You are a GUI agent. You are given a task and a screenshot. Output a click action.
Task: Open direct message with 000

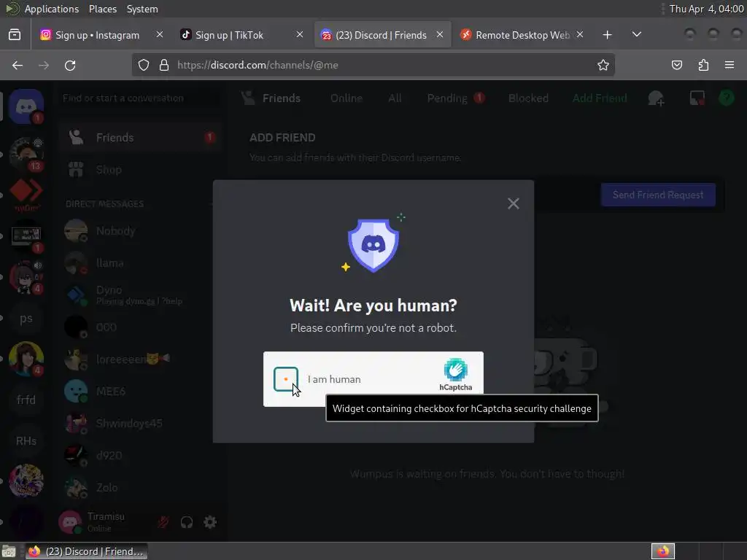[141, 327]
